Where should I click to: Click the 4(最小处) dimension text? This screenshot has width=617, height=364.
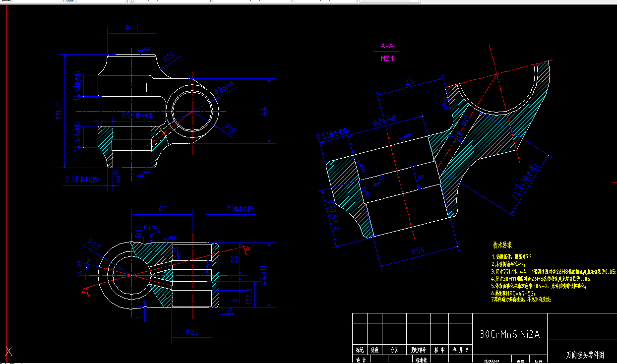click(240, 209)
